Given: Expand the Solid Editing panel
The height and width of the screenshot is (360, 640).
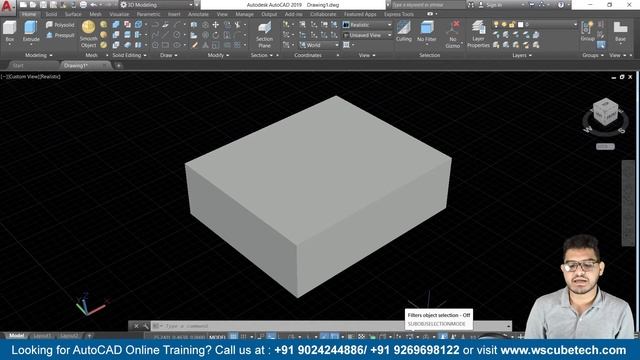Looking at the screenshot, I should click(129, 55).
